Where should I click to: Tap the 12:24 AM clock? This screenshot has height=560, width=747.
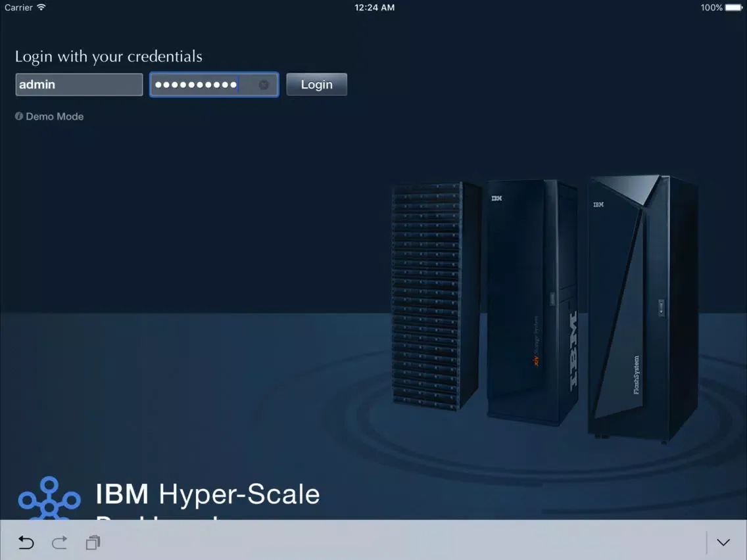coord(374,7)
